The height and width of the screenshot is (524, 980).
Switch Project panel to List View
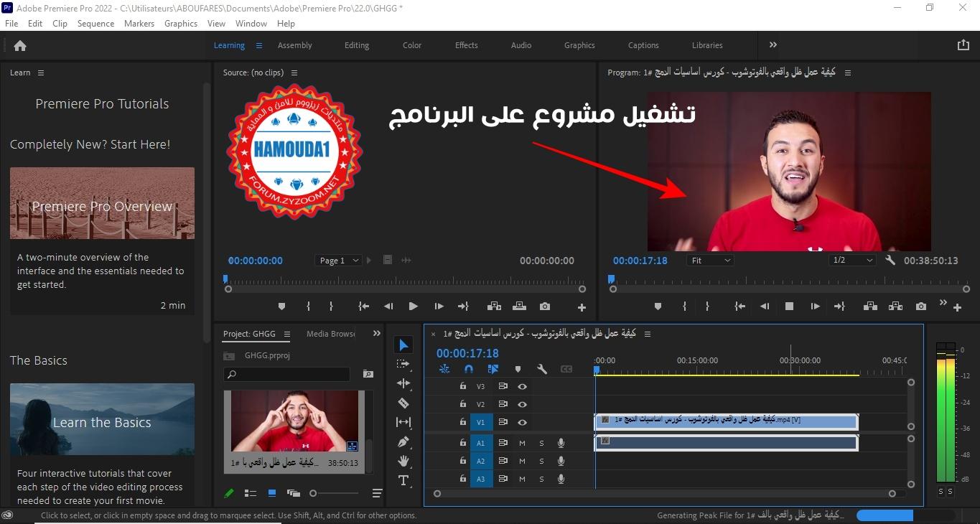tap(251, 493)
